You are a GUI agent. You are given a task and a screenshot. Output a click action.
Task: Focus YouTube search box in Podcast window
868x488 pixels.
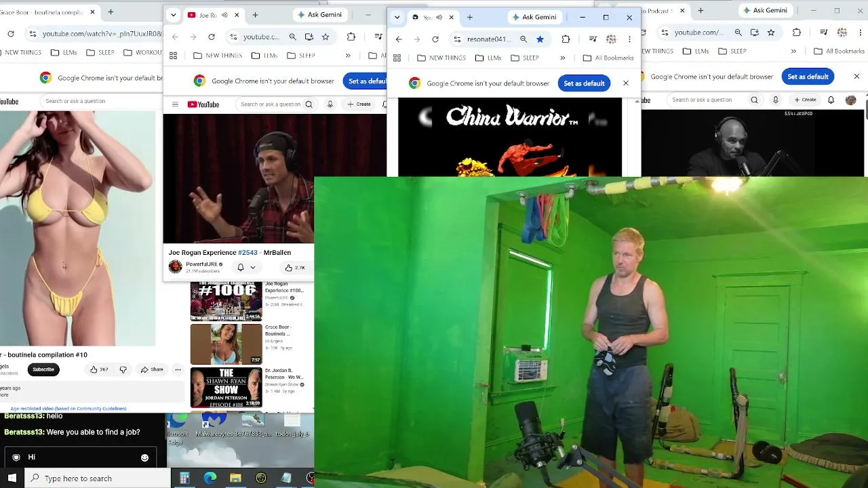pos(707,100)
